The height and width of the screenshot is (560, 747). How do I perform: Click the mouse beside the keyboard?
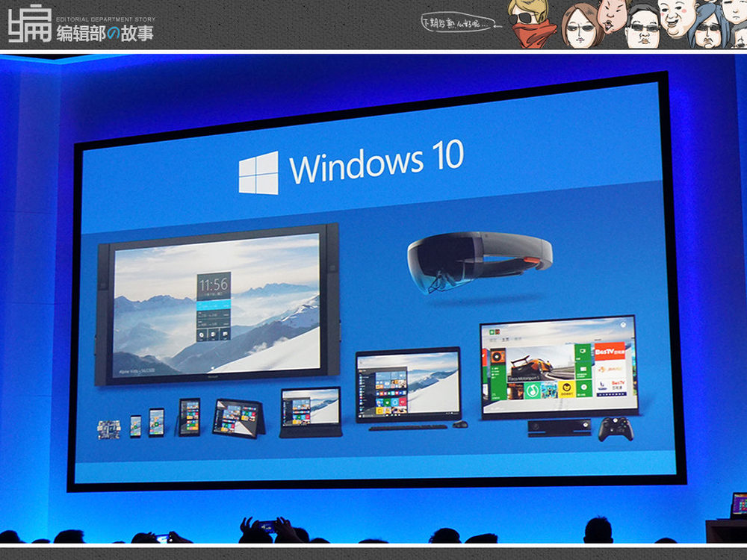(x=459, y=424)
